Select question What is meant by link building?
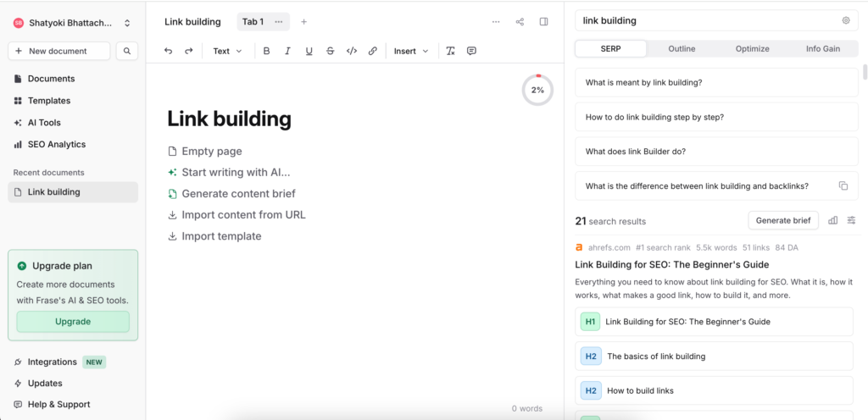The height and width of the screenshot is (420, 868). point(717,83)
